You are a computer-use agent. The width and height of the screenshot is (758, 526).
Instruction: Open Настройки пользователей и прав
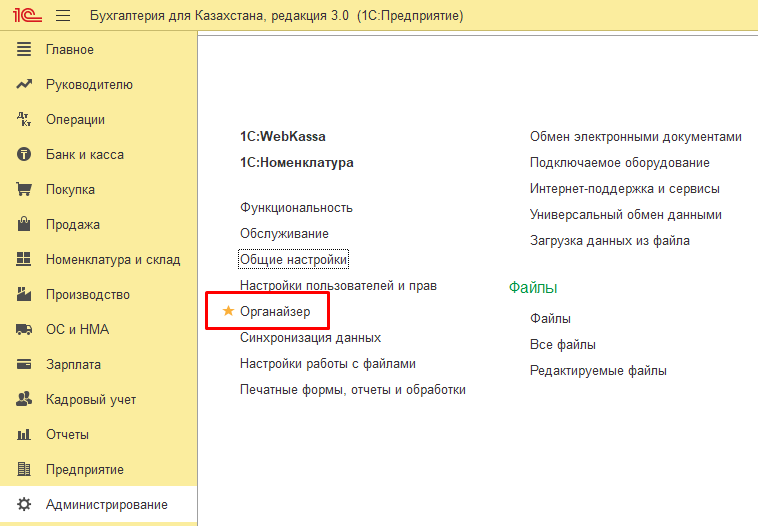tap(338, 286)
